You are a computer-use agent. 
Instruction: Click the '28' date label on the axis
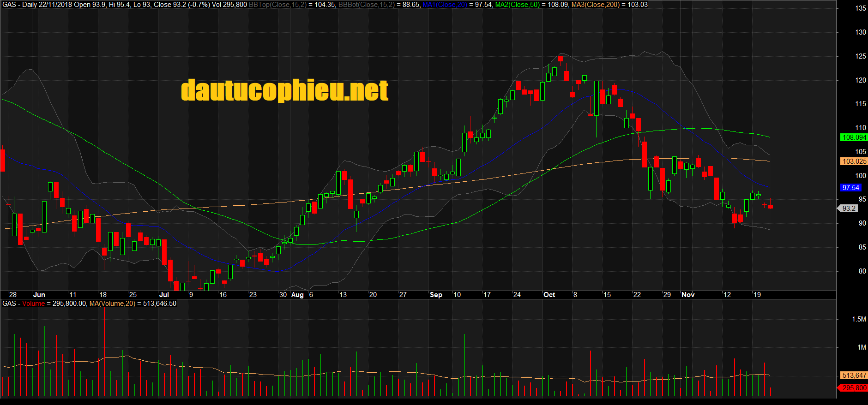pyautogui.click(x=13, y=295)
